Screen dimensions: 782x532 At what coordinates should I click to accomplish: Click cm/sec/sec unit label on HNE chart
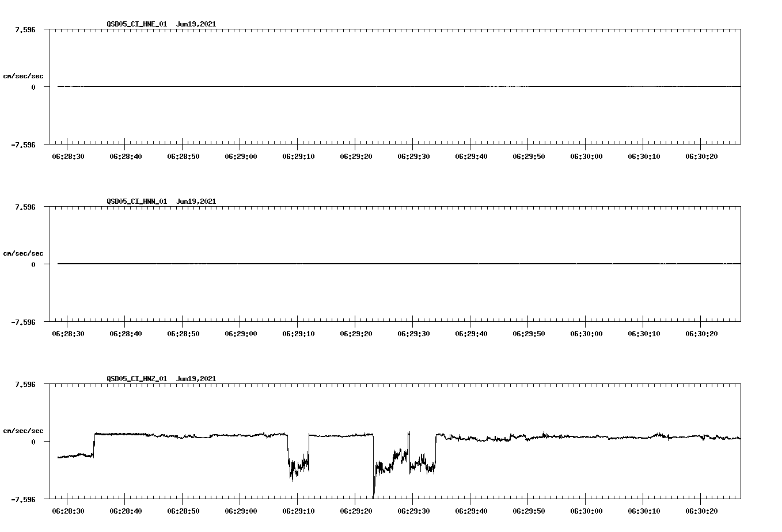(x=24, y=76)
